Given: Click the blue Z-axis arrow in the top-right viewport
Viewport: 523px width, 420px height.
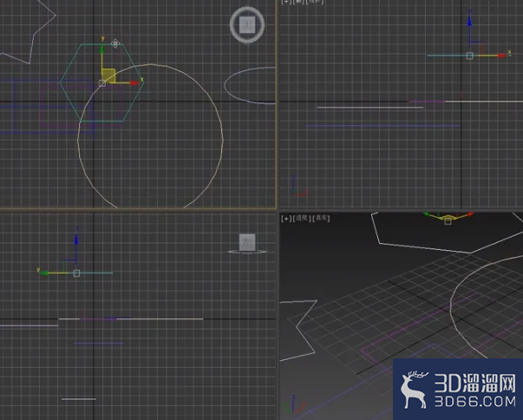Looking at the screenshot, I should click(469, 22).
